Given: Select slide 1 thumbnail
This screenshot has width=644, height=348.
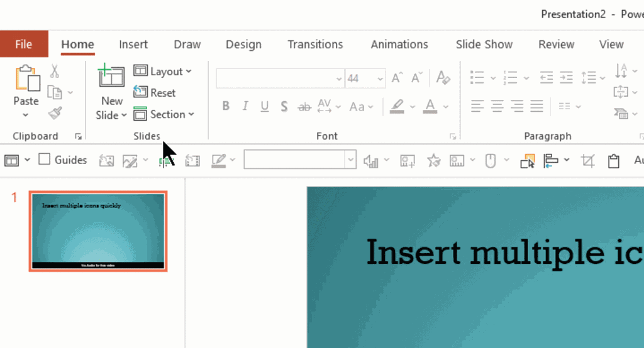Looking at the screenshot, I should pyautogui.click(x=98, y=231).
